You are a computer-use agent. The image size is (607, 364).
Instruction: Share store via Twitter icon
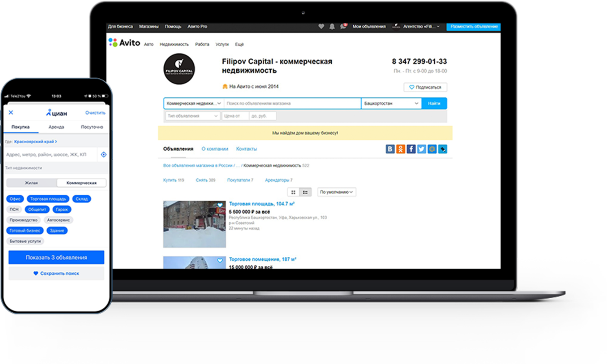[421, 149]
